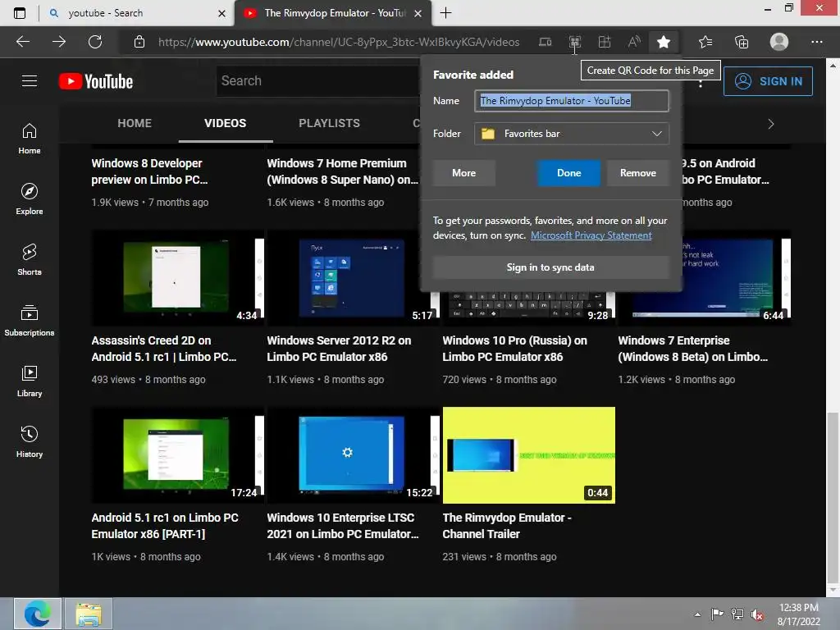Click the browser address bar URL

pyautogui.click(x=339, y=42)
